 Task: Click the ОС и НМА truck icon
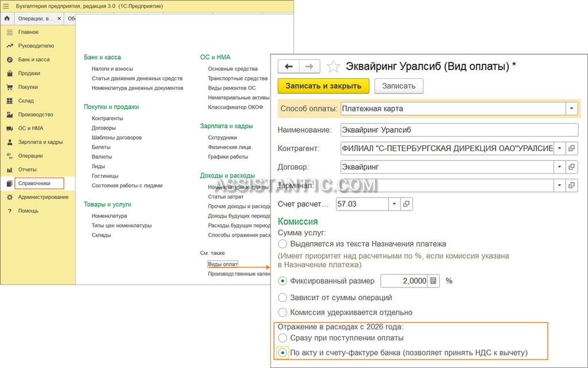tap(10, 128)
